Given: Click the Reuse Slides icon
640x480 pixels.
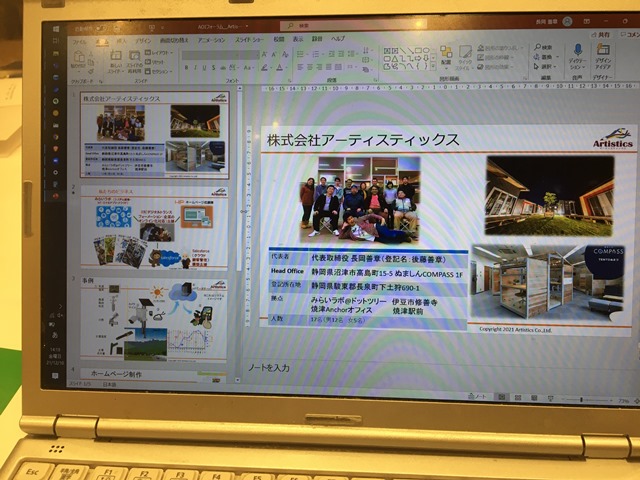Looking at the screenshot, I should (134, 56).
